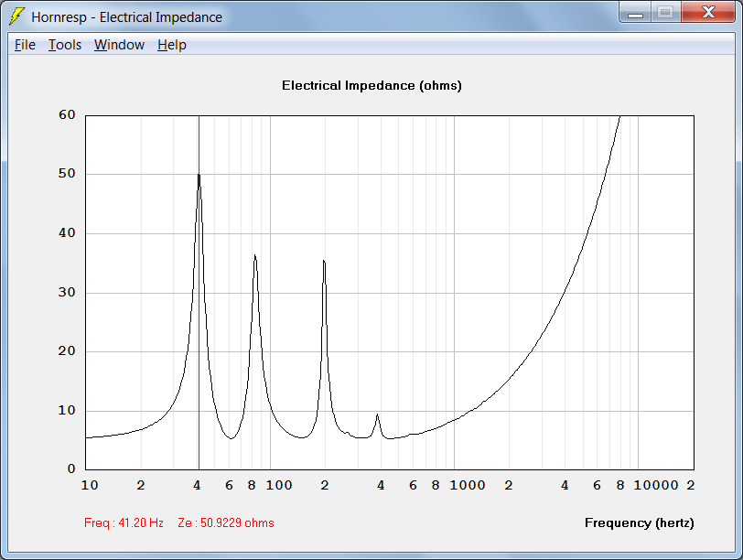
Task: Click the 100 label on frequency axis
Action: point(279,485)
